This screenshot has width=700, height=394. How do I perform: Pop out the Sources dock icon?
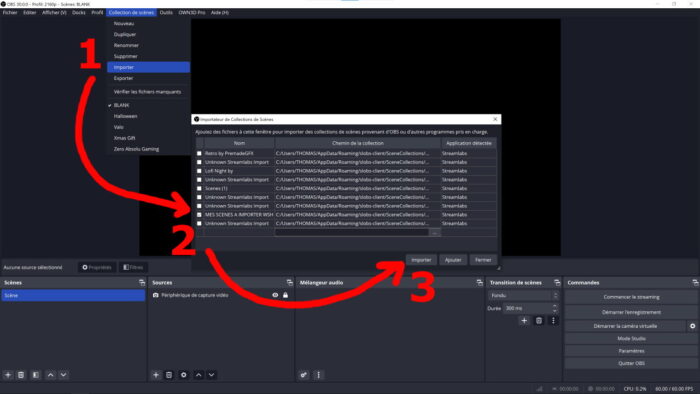click(290, 282)
